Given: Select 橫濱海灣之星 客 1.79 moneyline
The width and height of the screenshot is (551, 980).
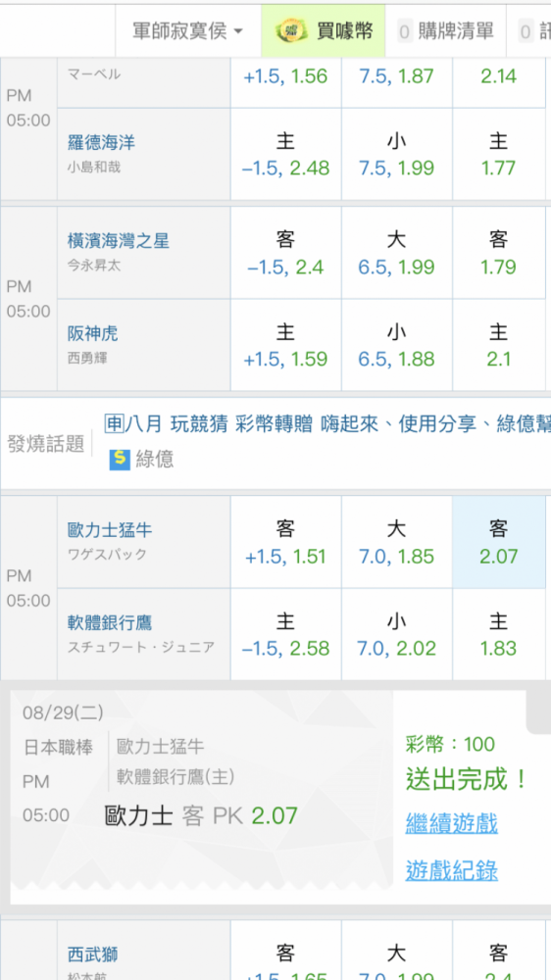Looking at the screenshot, I should (x=498, y=253).
